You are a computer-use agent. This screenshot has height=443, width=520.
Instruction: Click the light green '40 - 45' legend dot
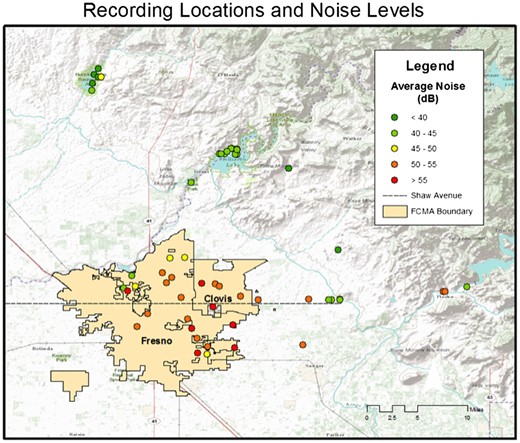point(395,133)
